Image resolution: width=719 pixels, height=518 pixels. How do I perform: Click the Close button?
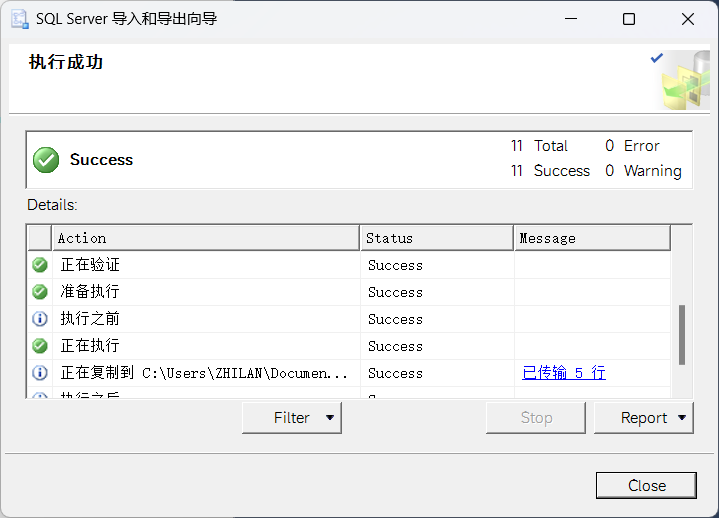646,485
